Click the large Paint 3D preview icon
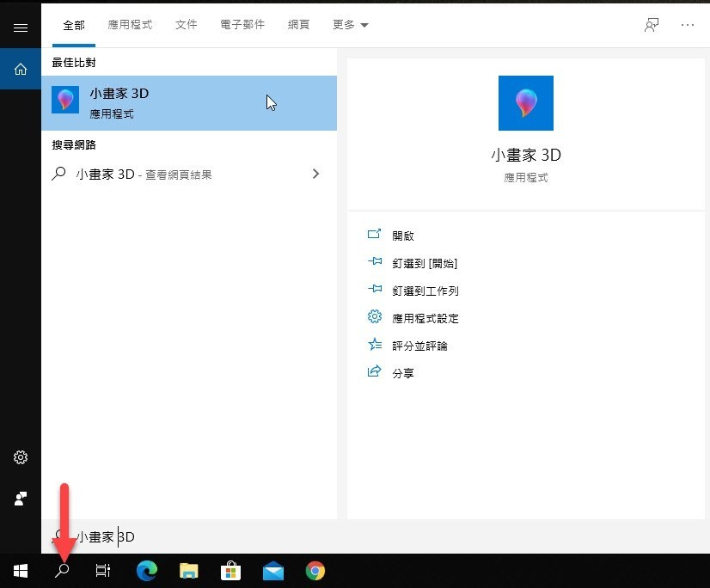This screenshot has height=588, width=710. tap(526, 103)
